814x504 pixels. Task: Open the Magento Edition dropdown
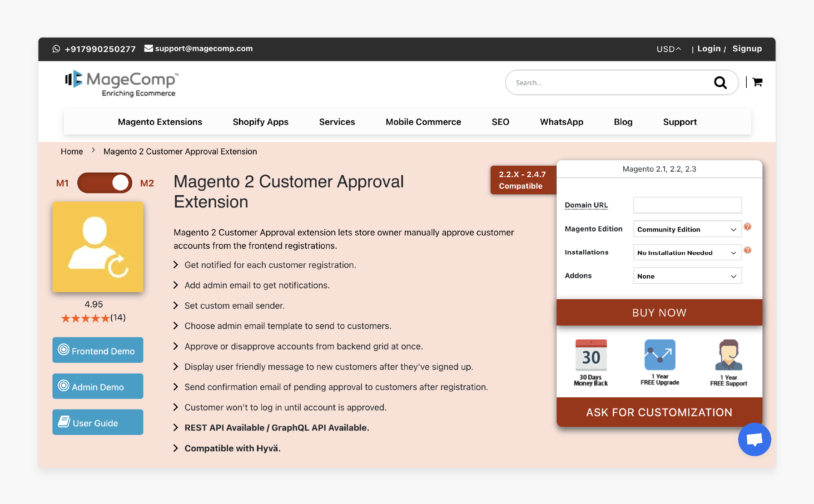coord(687,229)
